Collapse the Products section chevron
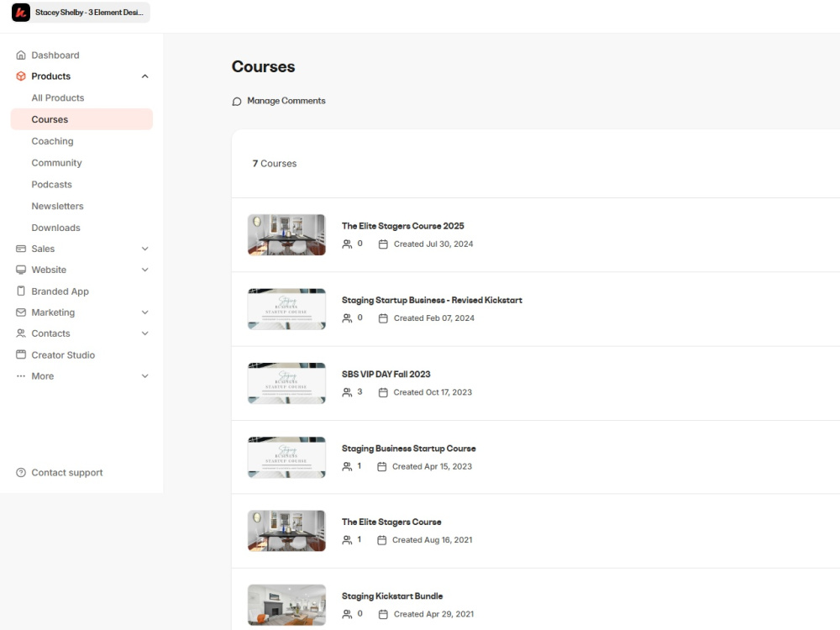Viewport: 840px width, 630px height. (144, 76)
